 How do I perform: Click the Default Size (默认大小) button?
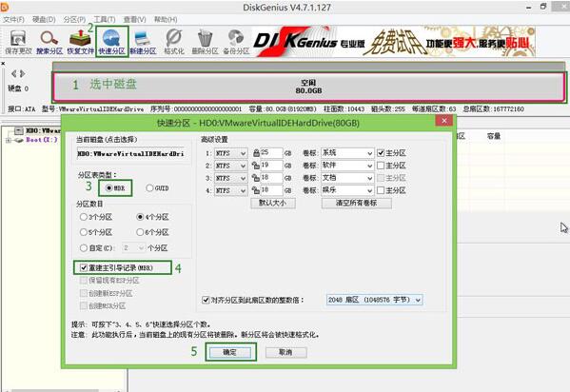click(x=273, y=203)
